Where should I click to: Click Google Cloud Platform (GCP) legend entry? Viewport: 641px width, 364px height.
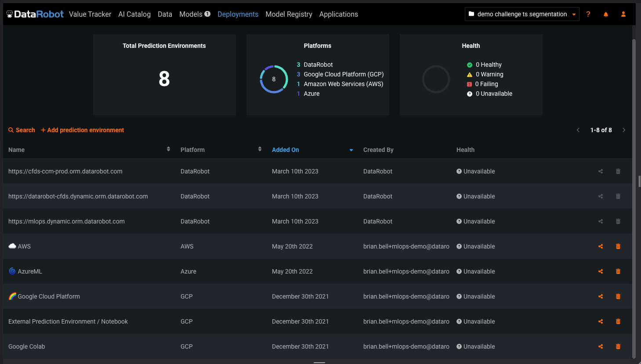click(340, 74)
